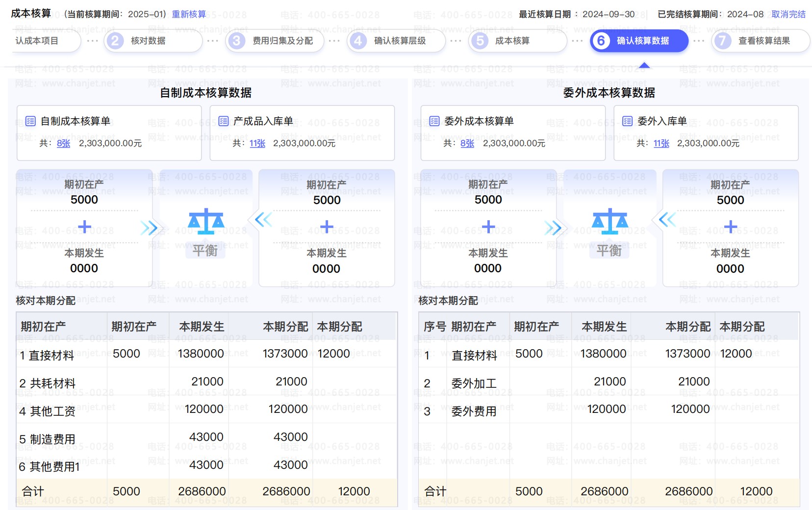Select 制造费用 row in left table
Image resolution: width=812 pixels, height=510 pixels.
tap(206, 437)
